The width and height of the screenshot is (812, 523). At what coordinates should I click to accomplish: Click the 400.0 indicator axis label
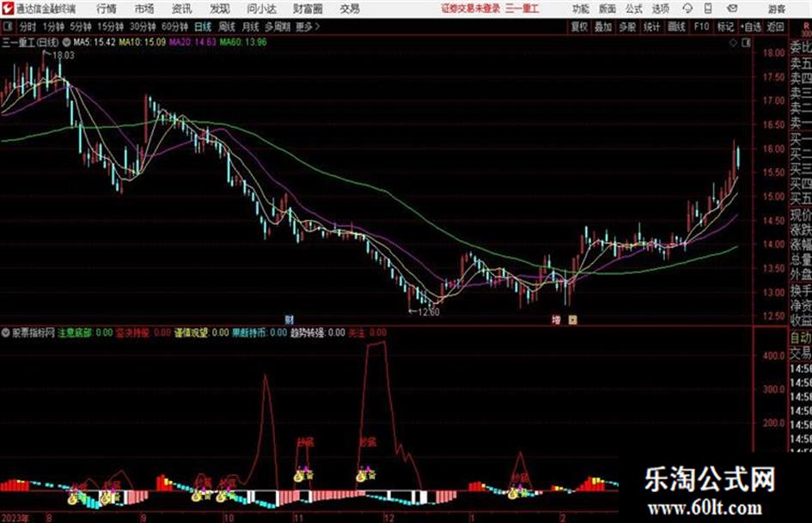(773, 356)
